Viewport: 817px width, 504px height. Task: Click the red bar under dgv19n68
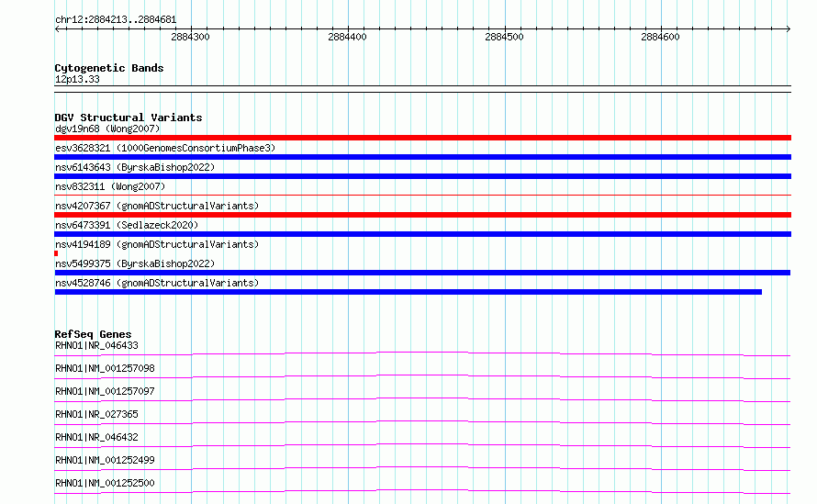[x=422, y=138]
